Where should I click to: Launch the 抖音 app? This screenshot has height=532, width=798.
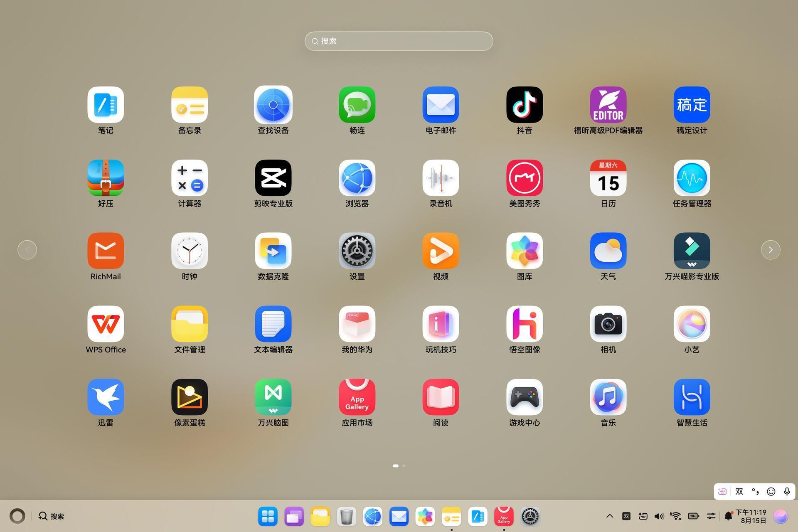(525, 105)
